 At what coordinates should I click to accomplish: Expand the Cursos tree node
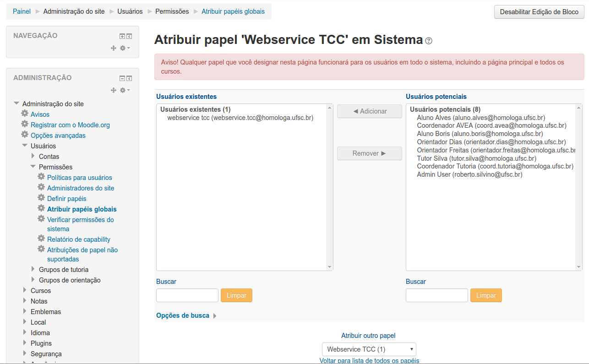[25, 290]
